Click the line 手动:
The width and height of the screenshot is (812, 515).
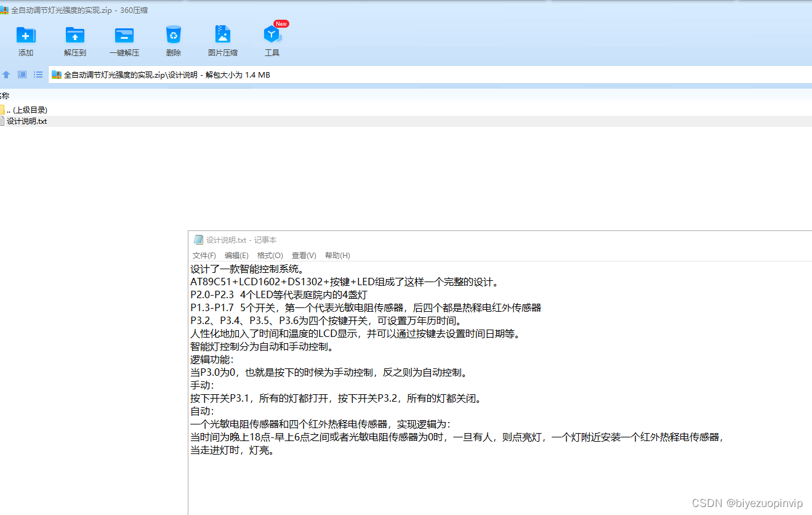point(203,386)
